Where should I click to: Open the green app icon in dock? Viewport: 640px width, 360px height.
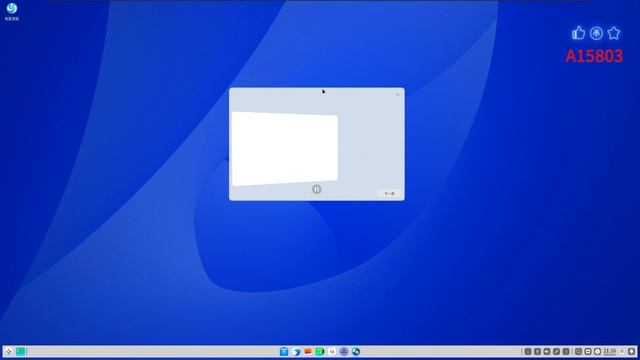[x=320, y=351]
